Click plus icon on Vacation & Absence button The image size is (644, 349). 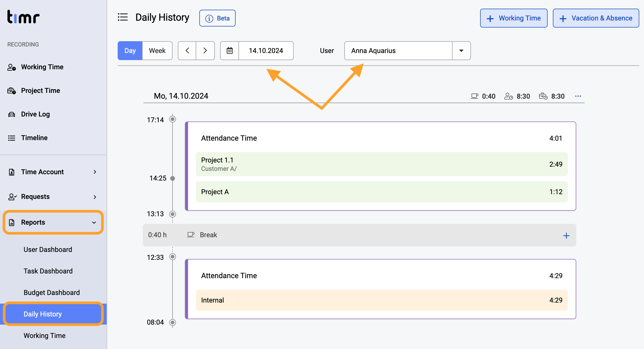tap(563, 18)
